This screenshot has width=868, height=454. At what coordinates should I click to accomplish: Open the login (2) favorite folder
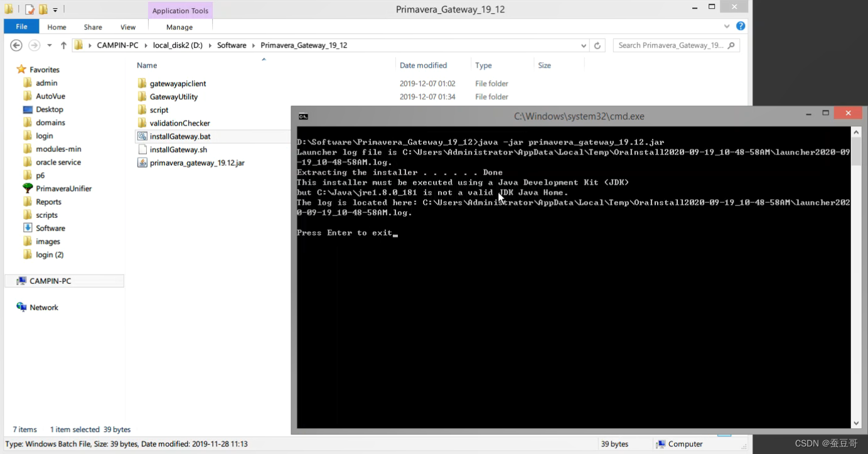50,254
